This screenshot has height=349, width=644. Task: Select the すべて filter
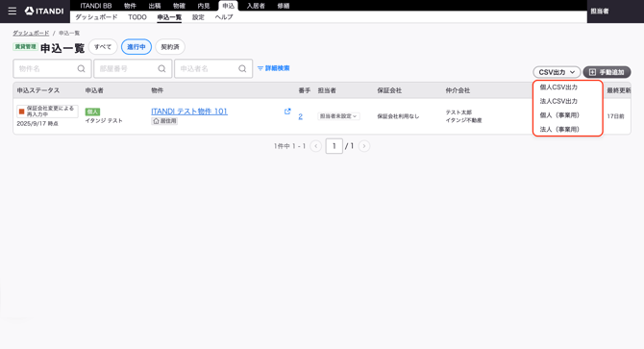[x=103, y=47]
